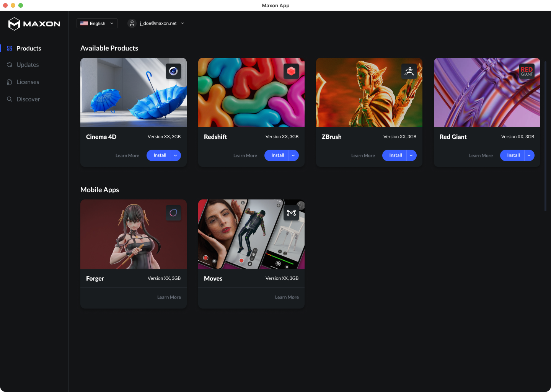
Task: Go to the Products section
Action: [x=29, y=48]
